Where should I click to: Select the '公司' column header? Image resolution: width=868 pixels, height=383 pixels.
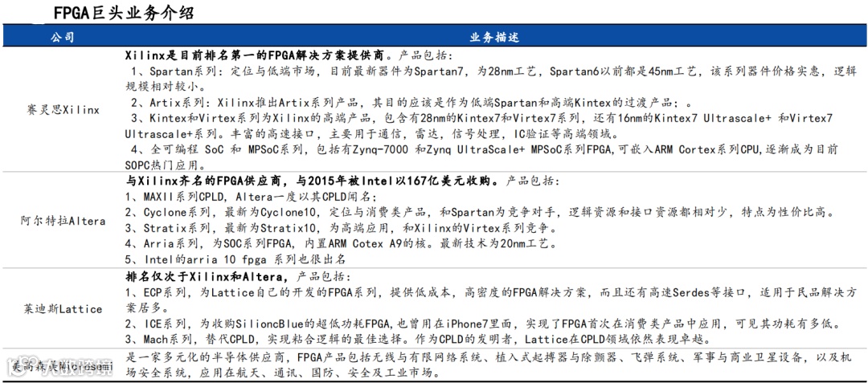click(63, 37)
